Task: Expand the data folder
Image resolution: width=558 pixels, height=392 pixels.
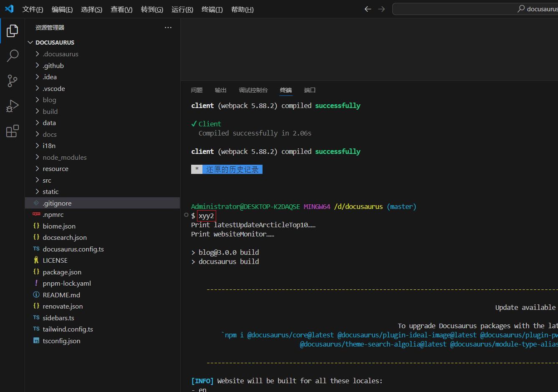Action: [x=102, y=123]
